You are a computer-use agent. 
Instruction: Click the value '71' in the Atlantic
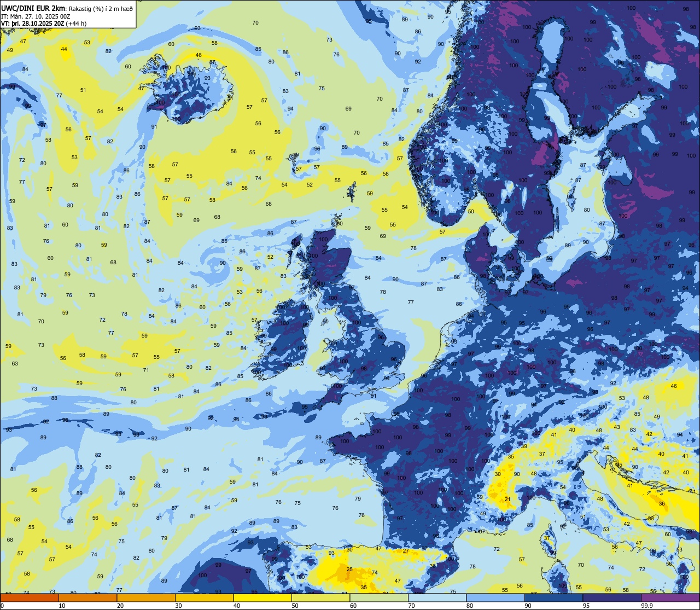click(146, 370)
